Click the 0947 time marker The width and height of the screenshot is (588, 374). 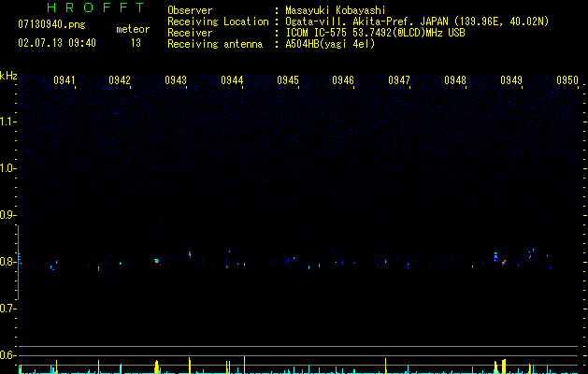399,80
